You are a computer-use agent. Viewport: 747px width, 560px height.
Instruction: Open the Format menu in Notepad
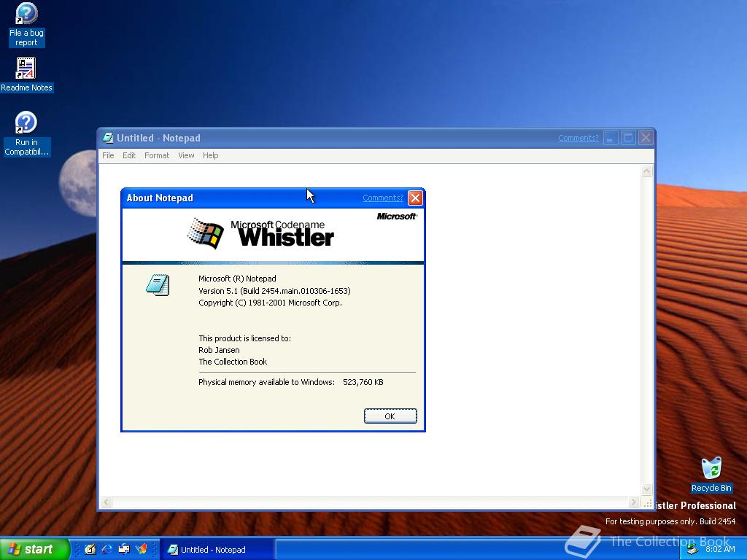tap(157, 155)
